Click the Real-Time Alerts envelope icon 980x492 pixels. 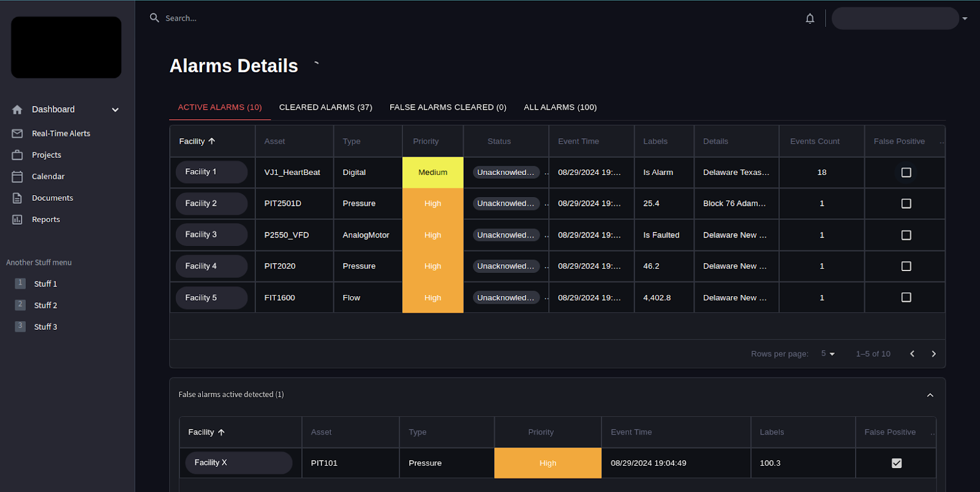(x=17, y=133)
